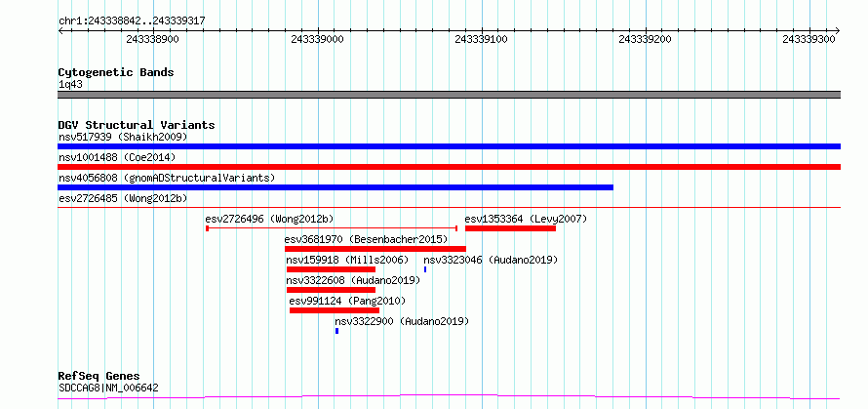Click ruler position 243339300
The height and width of the screenshot is (409, 868).
point(809,40)
